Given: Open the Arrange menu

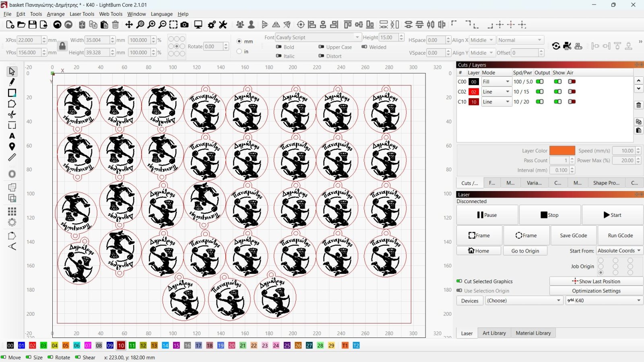Looking at the screenshot, I should [56, 14].
